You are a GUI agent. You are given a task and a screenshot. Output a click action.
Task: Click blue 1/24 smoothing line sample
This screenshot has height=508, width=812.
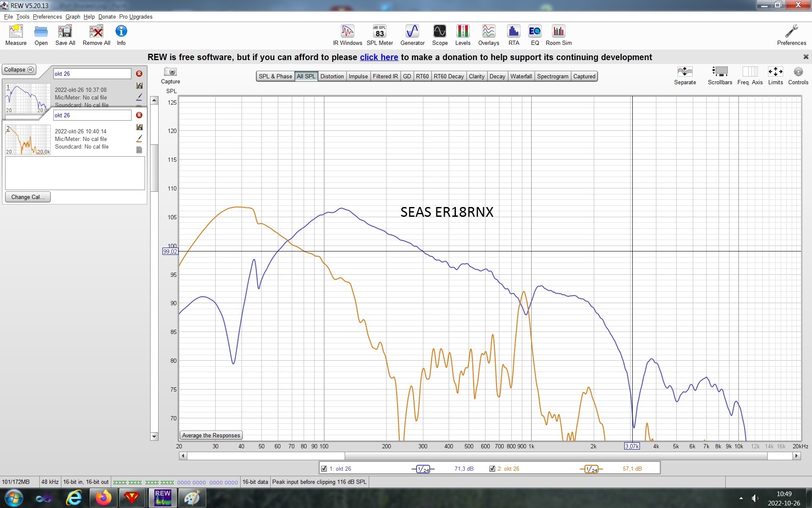(423, 469)
